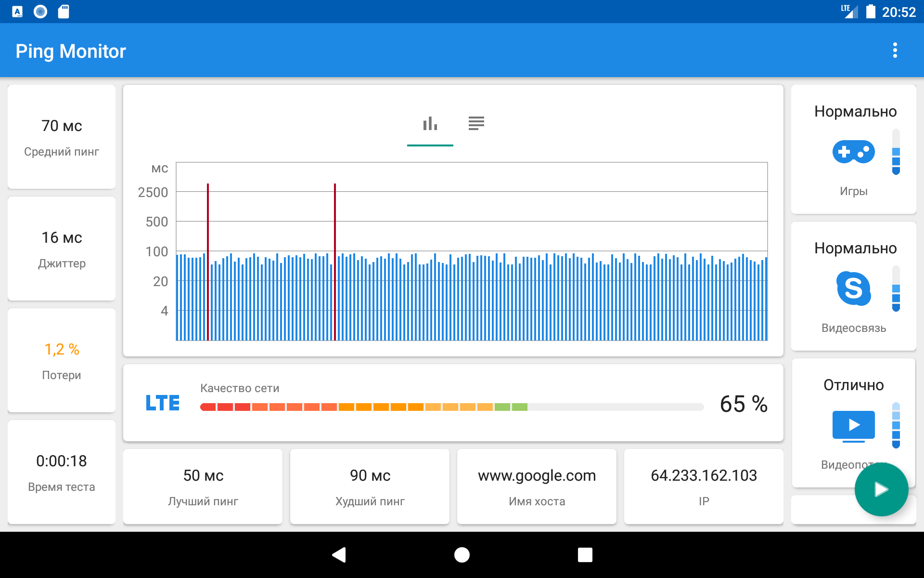Tap the SD card status bar icon

pyautogui.click(x=64, y=12)
